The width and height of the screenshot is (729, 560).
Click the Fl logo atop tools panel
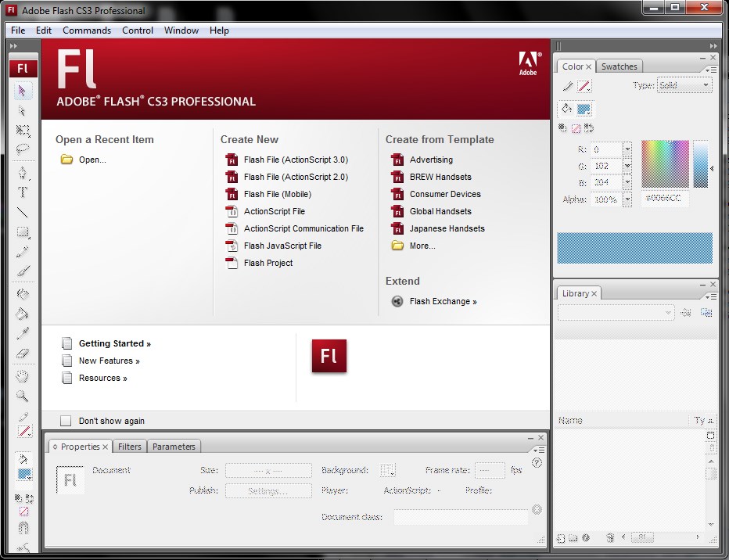(23, 68)
